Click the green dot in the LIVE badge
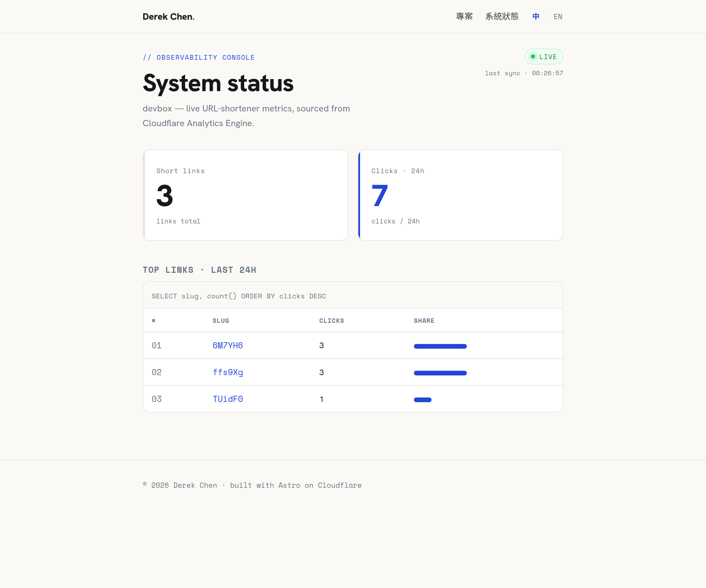The width and height of the screenshot is (706, 588). coord(533,57)
